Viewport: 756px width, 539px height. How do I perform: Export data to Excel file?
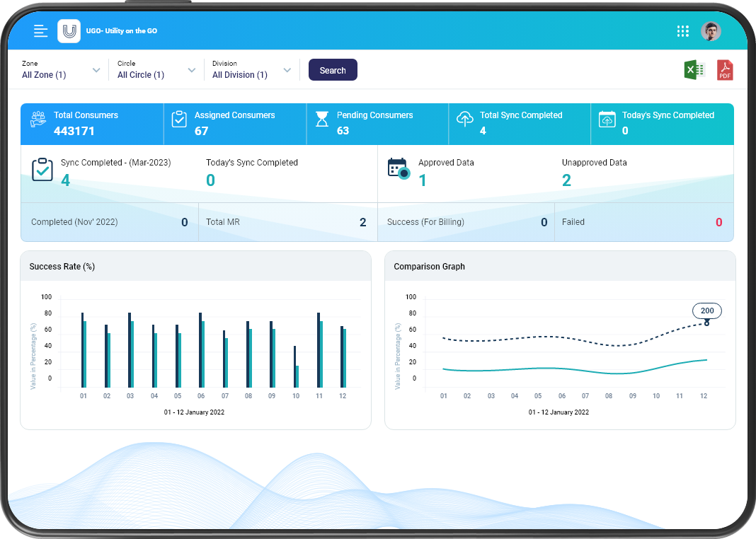click(x=694, y=70)
